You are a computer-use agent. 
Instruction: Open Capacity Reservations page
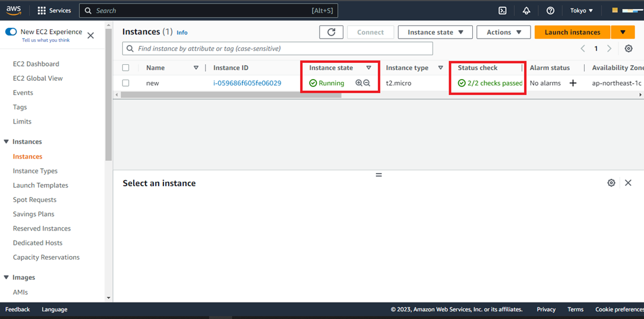point(46,257)
